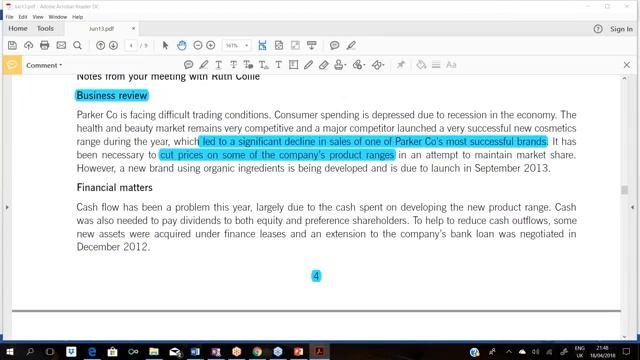Viewport: 640px width, 360px height.
Task: Open the File menu
Action: pyautogui.click(x=9, y=17)
